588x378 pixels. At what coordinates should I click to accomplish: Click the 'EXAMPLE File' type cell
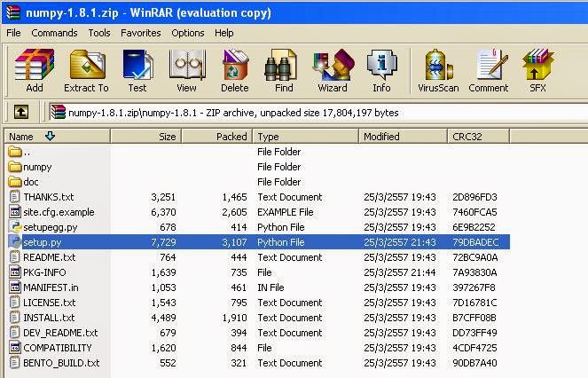pos(286,212)
